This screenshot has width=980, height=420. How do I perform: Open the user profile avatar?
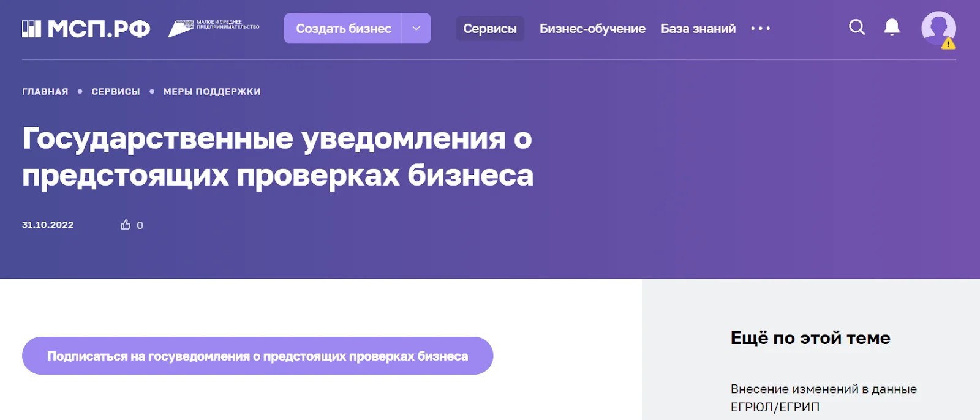pyautogui.click(x=938, y=28)
